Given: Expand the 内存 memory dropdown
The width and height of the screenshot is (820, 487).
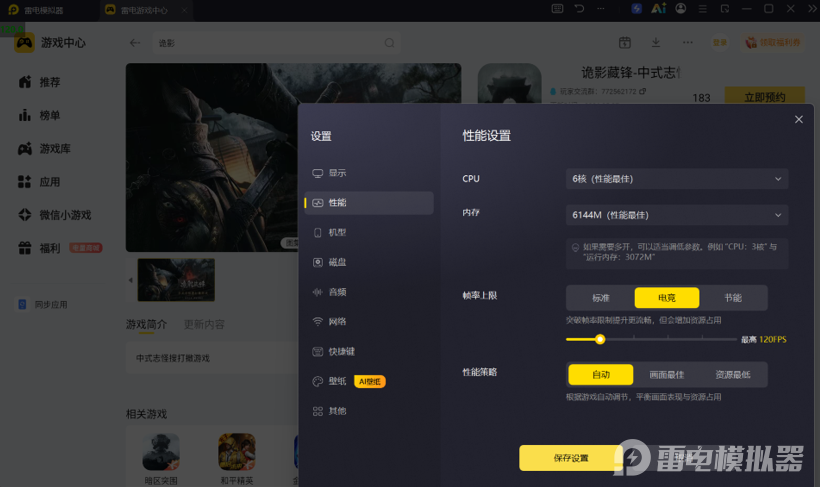Looking at the screenshot, I should [677, 215].
